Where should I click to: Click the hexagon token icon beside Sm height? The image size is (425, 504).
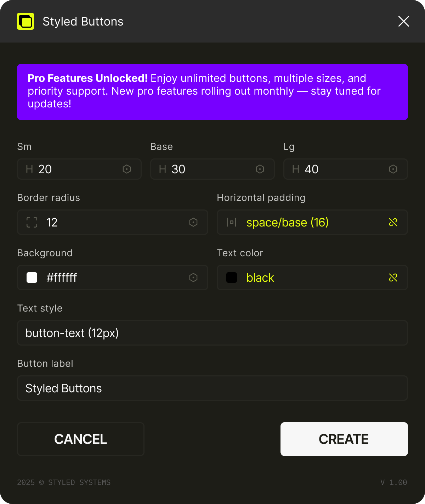[126, 169]
